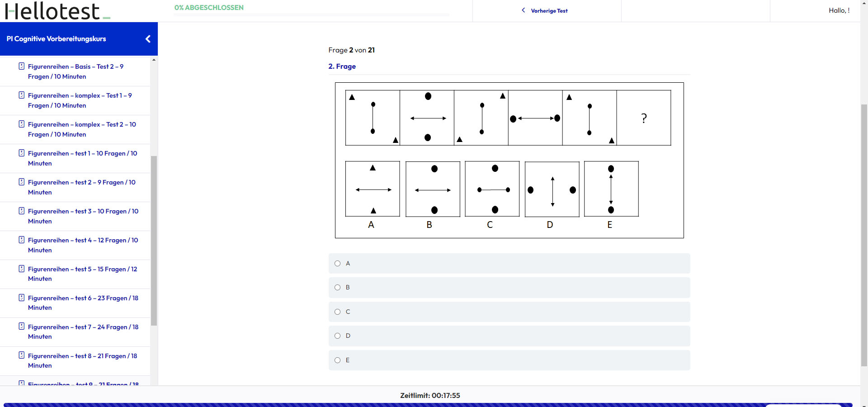Image resolution: width=868 pixels, height=407 pixels.
Task: Go to Vorherige Test link
Action: (549, 11)
